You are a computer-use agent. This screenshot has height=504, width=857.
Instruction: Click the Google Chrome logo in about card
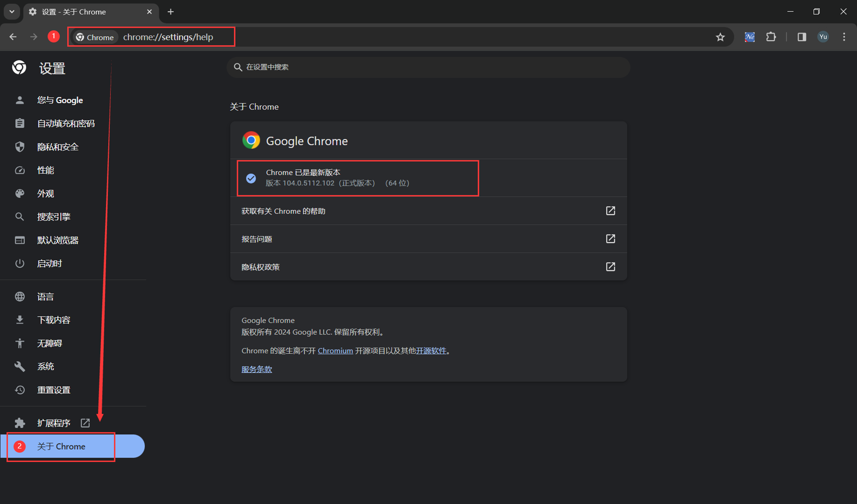pyautogui.click(x=251, y=140)
